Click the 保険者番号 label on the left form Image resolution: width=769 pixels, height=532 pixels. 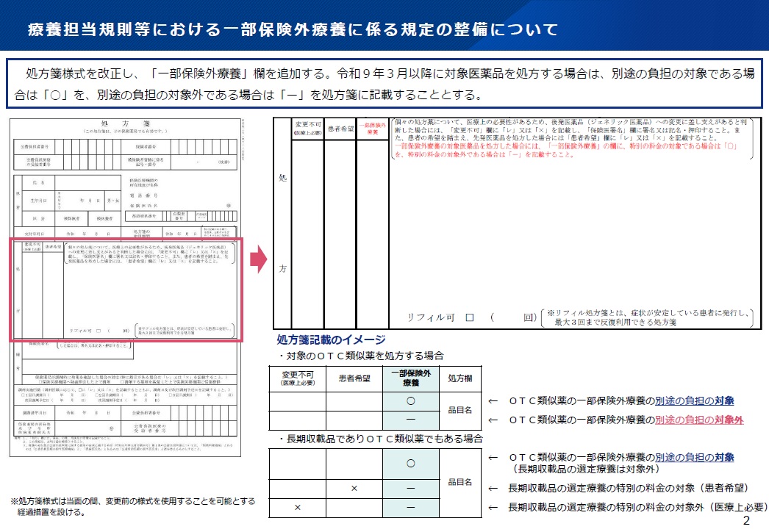click(146, 147)
